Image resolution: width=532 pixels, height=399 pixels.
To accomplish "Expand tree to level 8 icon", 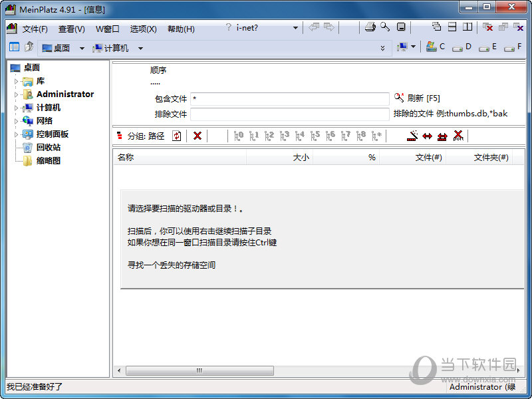I will [x=361, y=136].
